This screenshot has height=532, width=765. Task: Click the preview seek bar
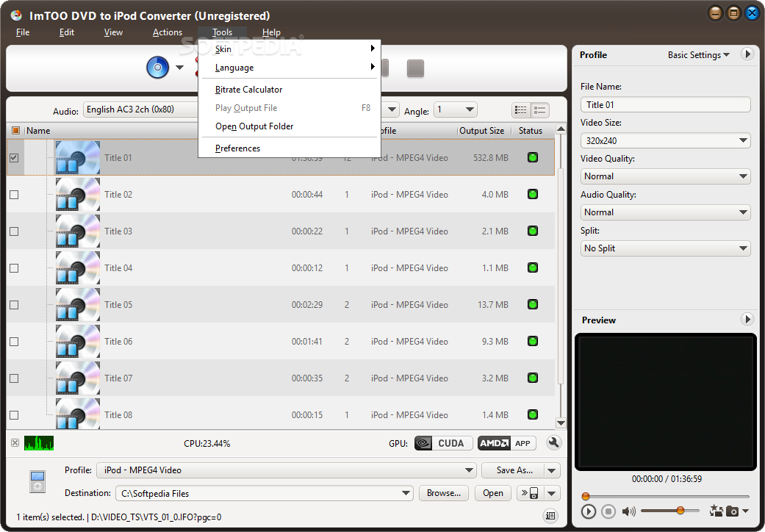666,497
